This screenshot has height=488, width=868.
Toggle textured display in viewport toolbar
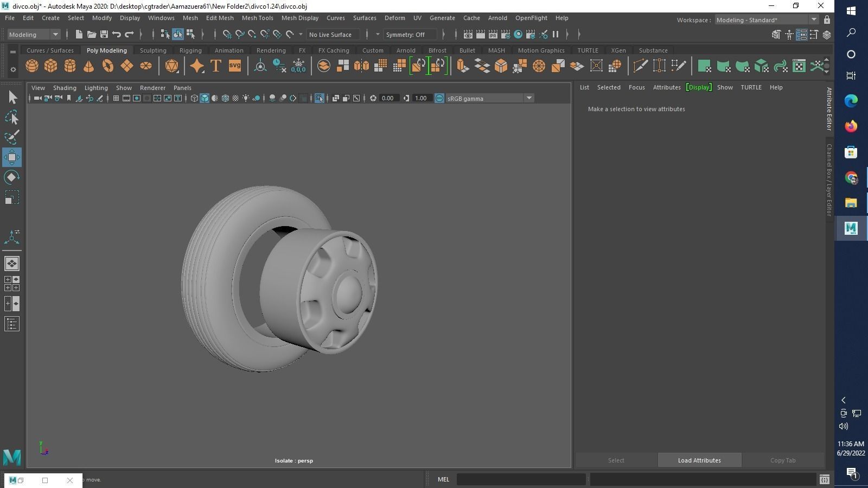[236, 98]
